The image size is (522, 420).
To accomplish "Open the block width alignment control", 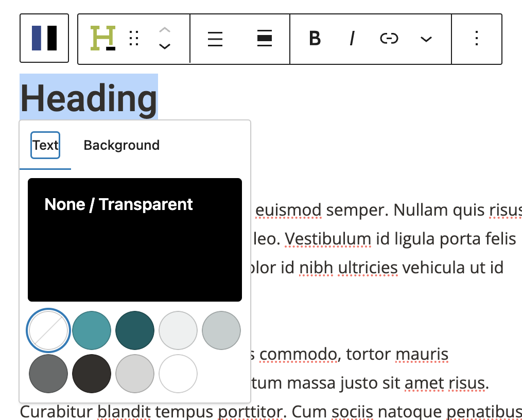I will [264, 39].
